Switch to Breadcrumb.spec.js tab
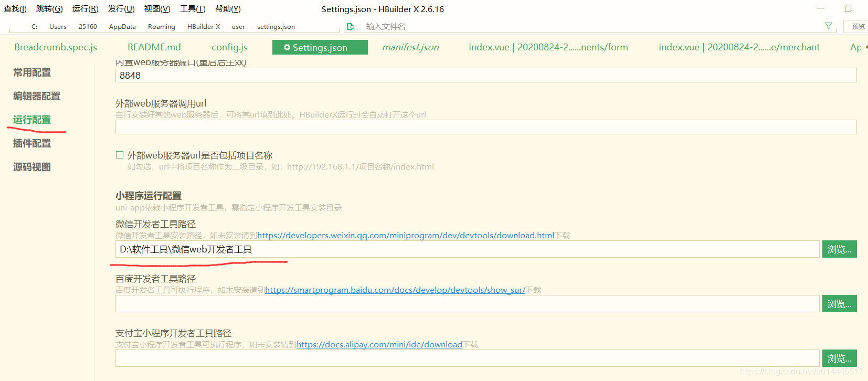 [x=56, y=47]
